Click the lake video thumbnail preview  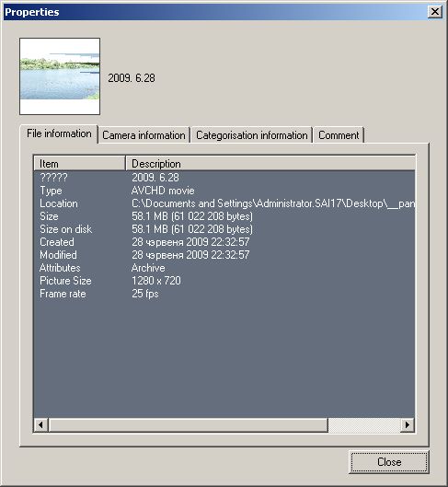coord(60,76)
